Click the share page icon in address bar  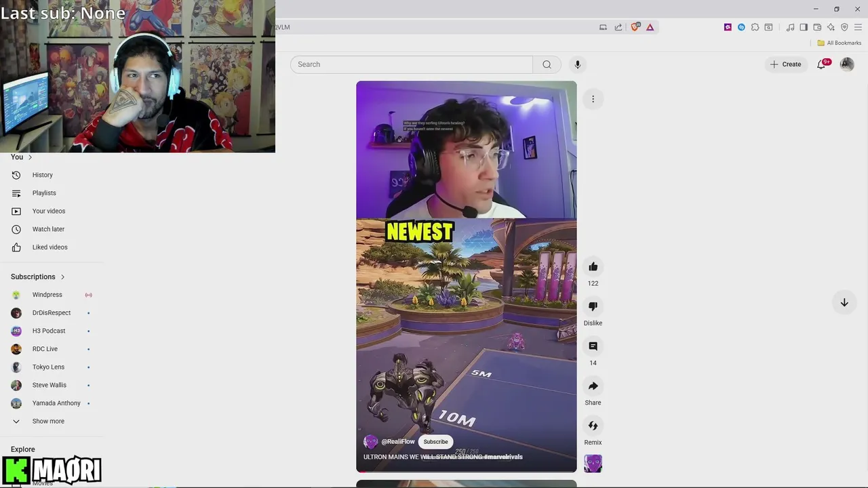tap(618, 27)
